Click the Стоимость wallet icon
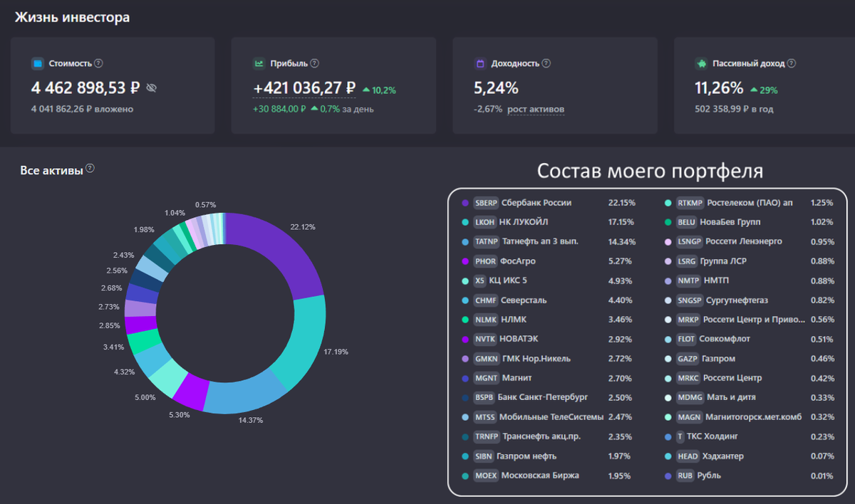 [37, 63]
